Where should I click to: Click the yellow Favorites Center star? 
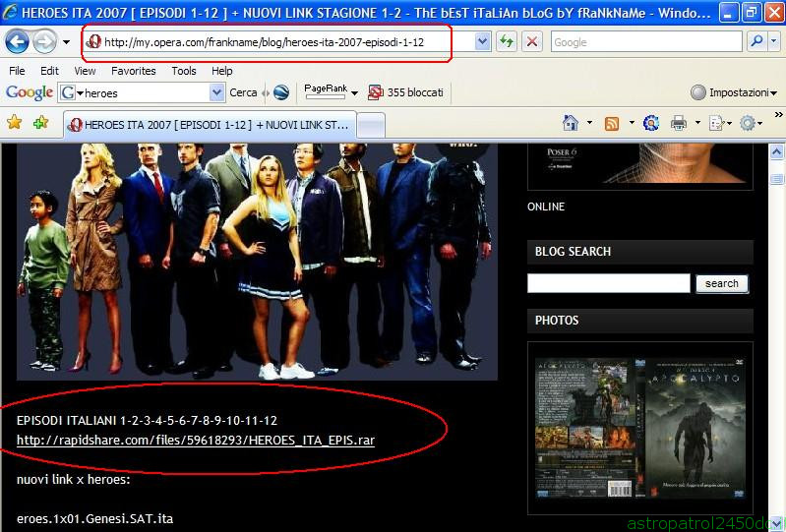click(x=15, y=122)
